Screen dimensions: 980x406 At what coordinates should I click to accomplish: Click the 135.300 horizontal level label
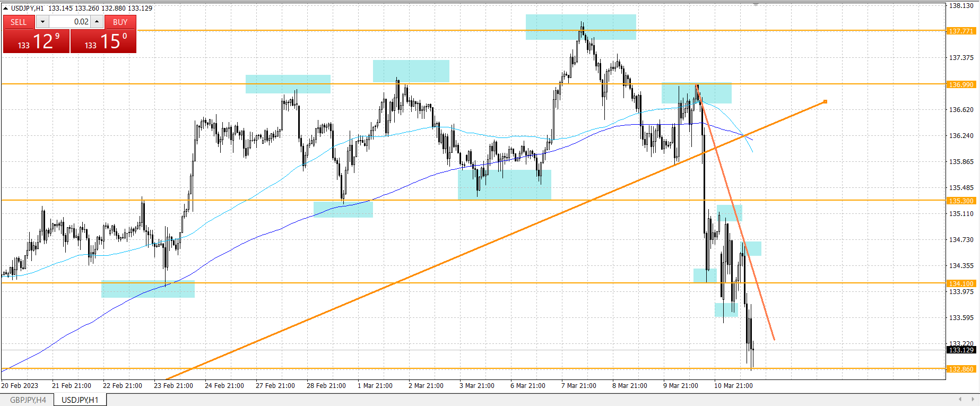point(961,201)
